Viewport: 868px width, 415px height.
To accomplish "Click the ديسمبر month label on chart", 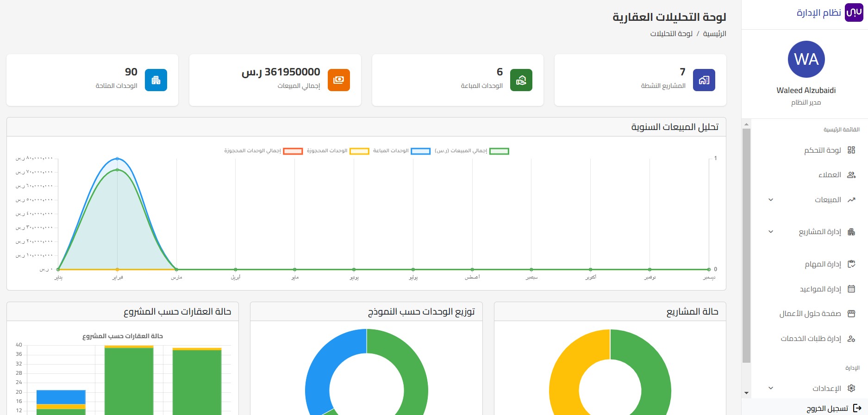I will (709, 277).
